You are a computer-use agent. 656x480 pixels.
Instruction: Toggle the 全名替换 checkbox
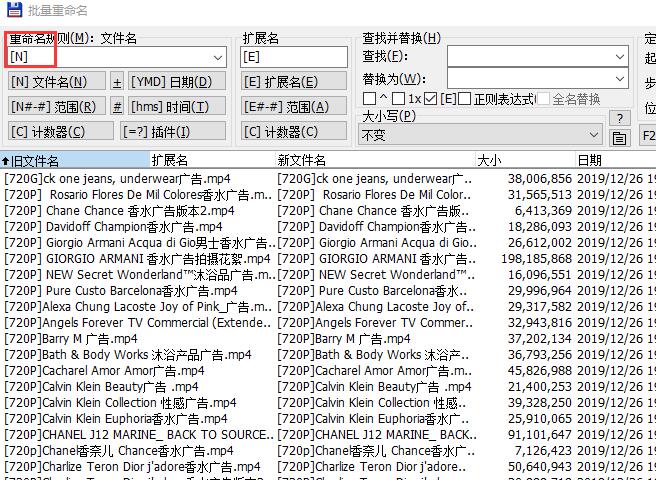click(x=543, y=99)
